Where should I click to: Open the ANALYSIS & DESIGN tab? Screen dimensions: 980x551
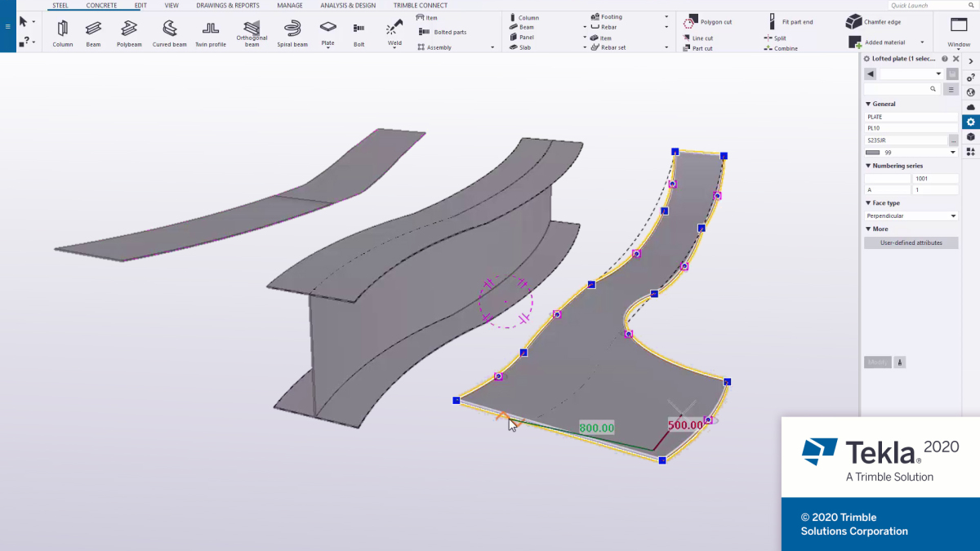(x=346, y=5)
